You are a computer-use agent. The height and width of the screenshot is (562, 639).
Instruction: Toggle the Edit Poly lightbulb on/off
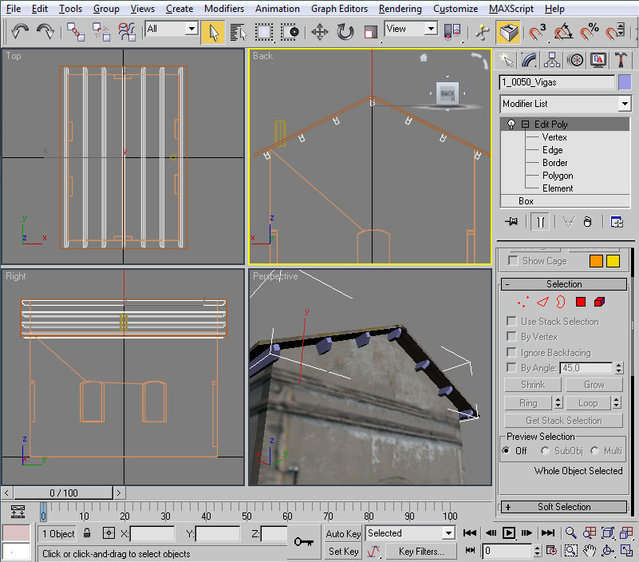point(512,124)
